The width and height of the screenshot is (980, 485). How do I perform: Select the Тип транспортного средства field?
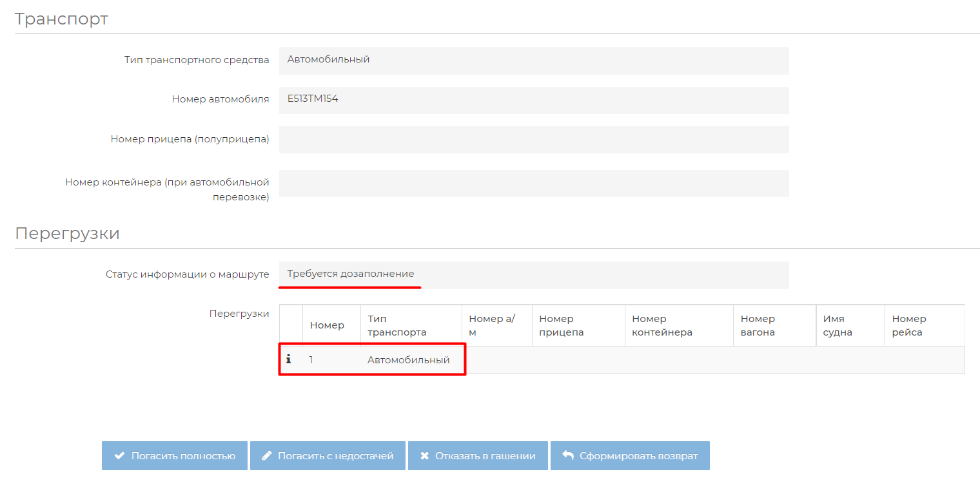pyautogui.click(x=533, y=60)
